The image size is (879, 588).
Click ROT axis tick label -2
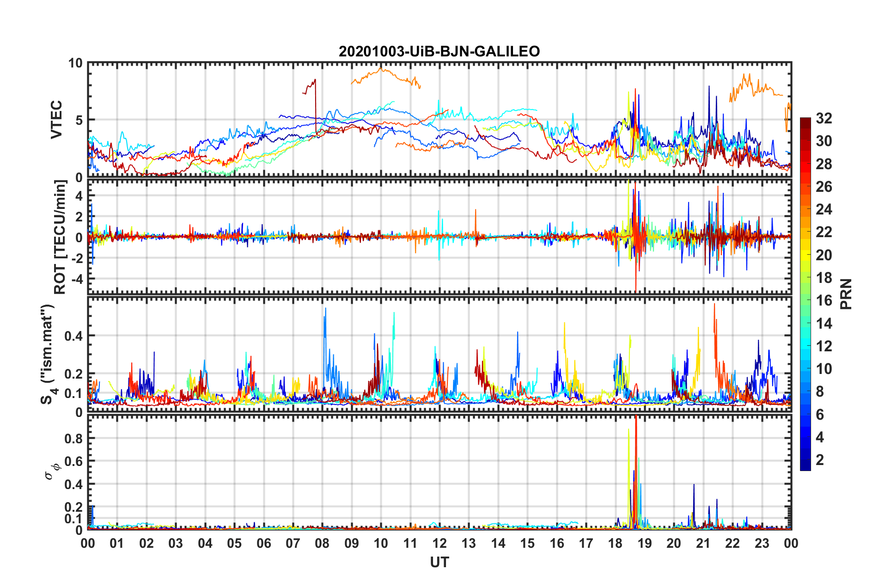(x=76, y=258)
